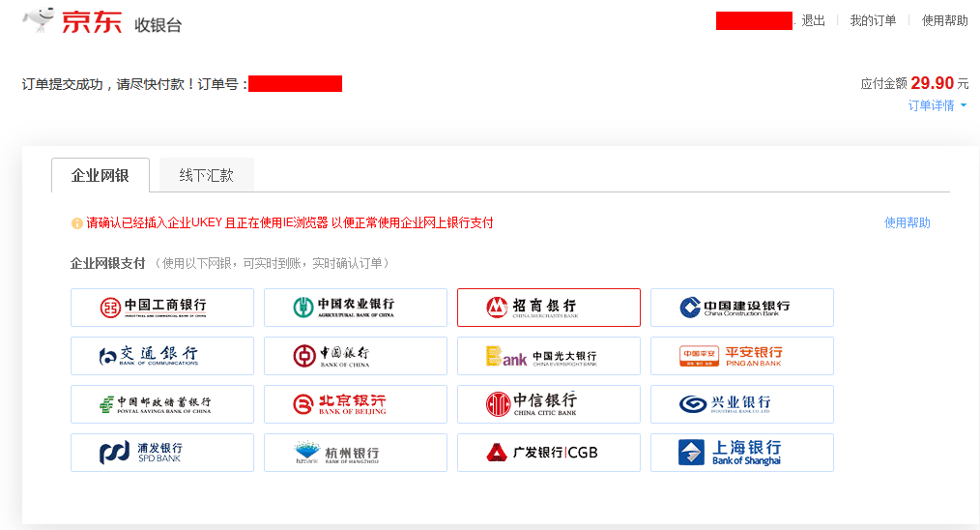Select 招商银行 China Merchants Bank option
Viewport: 980px width, 530px height.
549,308
